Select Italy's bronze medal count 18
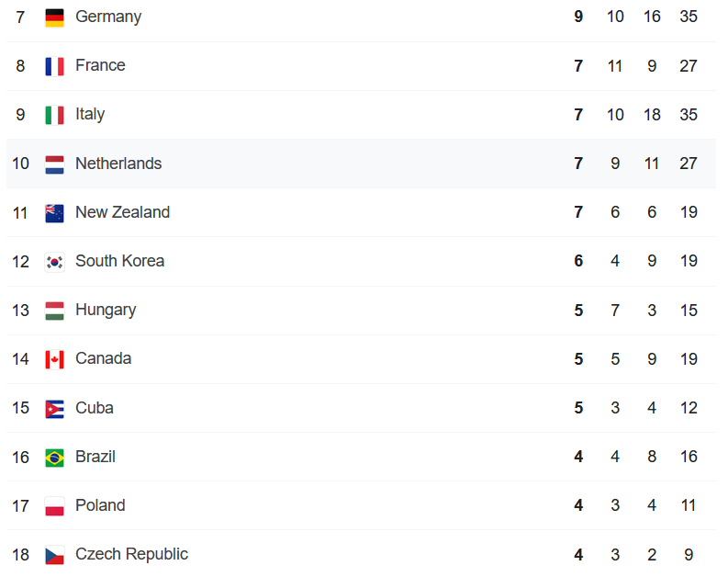Screen dimensions: 728x577 click(x=652, y=115)
